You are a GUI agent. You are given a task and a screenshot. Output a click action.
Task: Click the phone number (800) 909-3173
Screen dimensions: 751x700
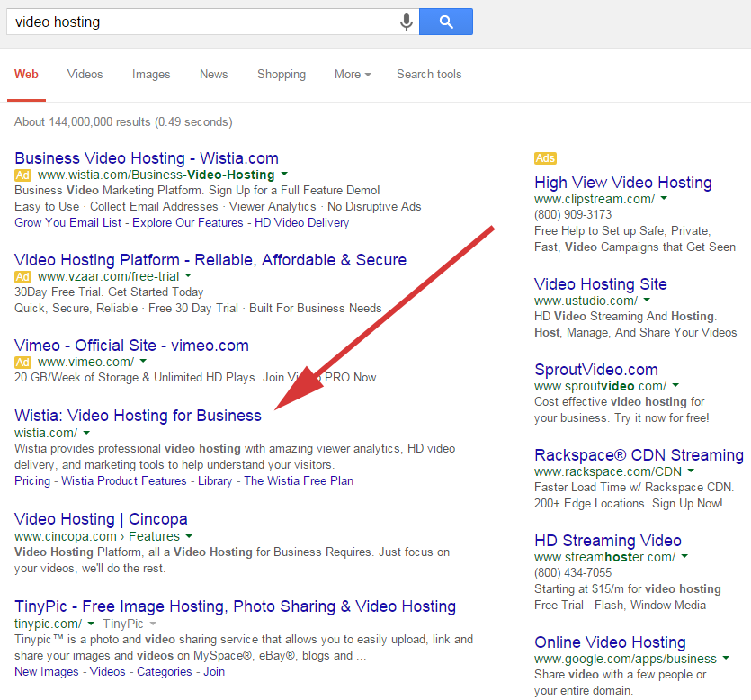click(x=573, y=215)
